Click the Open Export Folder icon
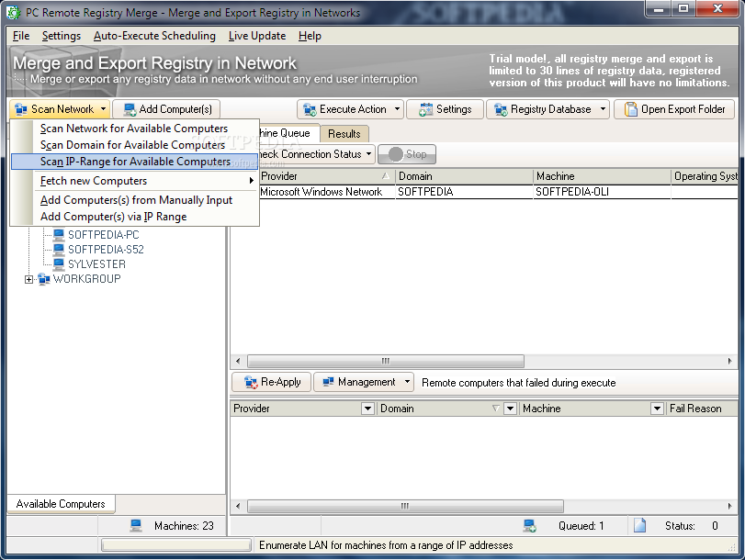 (630, 109)
